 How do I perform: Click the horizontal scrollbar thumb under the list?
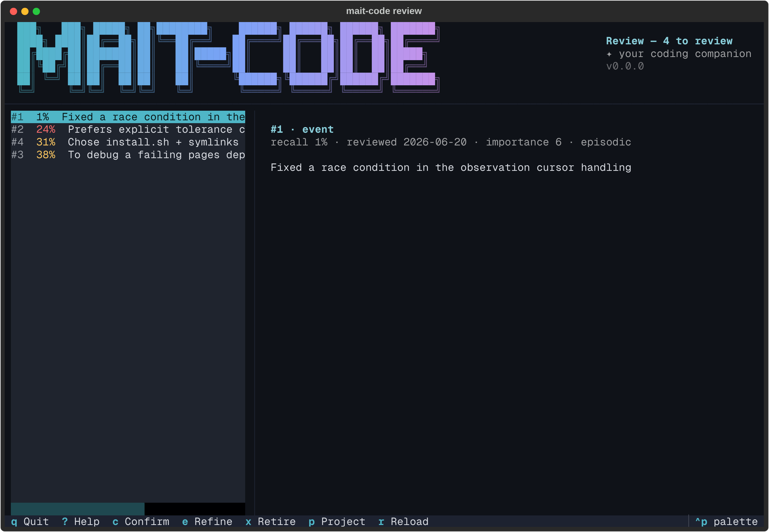(78, 509)
